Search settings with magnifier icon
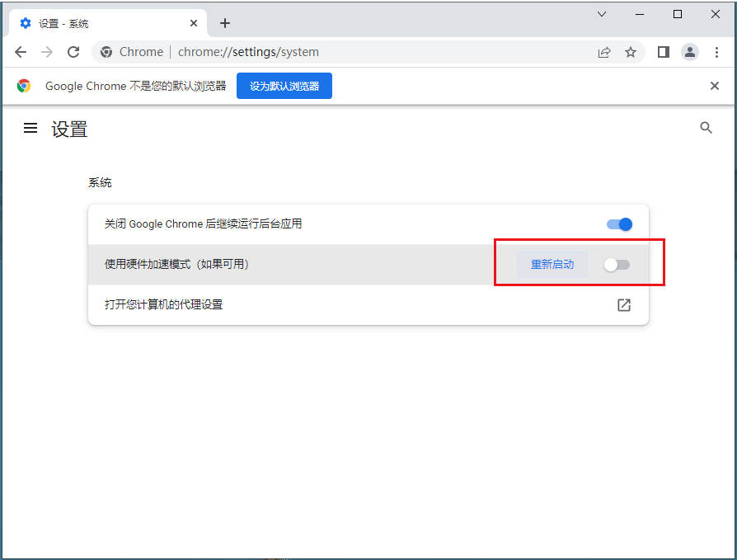The width and height of the screenshot is (737, 560). click(706, 127)
